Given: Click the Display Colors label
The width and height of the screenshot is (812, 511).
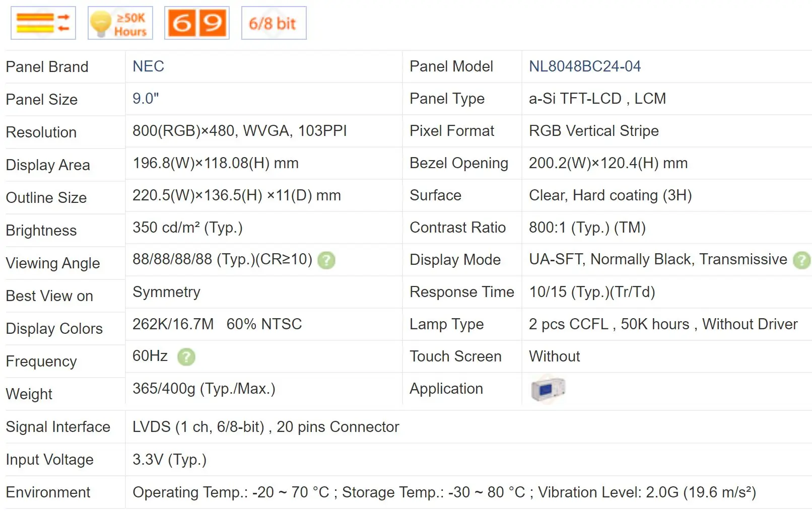Looking at the screenshot, I should pos(54,329).
